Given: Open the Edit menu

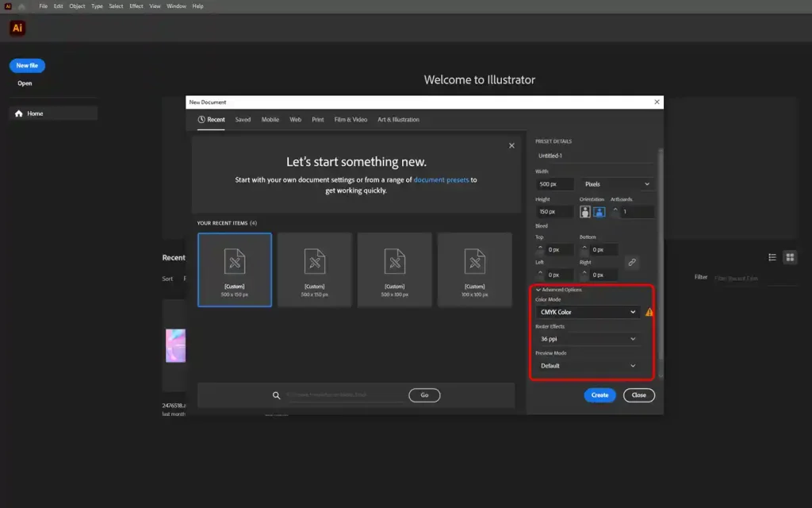Looking at the screenshot, I should (59, 6).
